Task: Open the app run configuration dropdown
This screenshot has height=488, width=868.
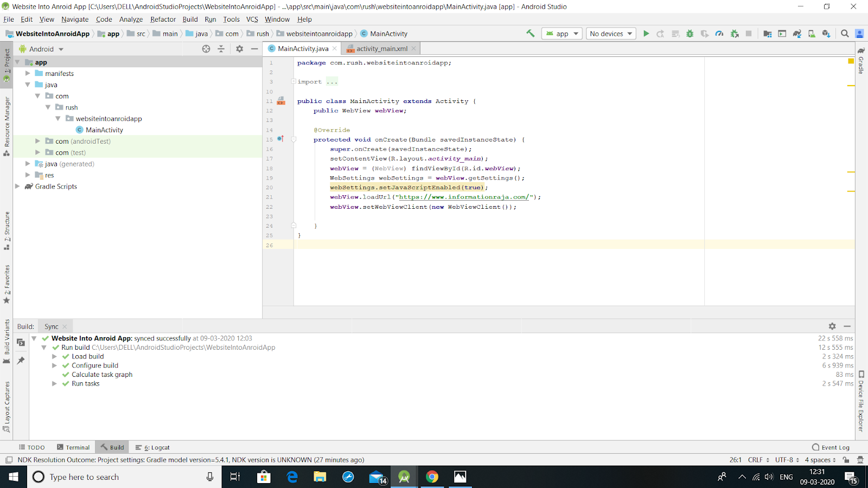Action: (x=561, y=33)
